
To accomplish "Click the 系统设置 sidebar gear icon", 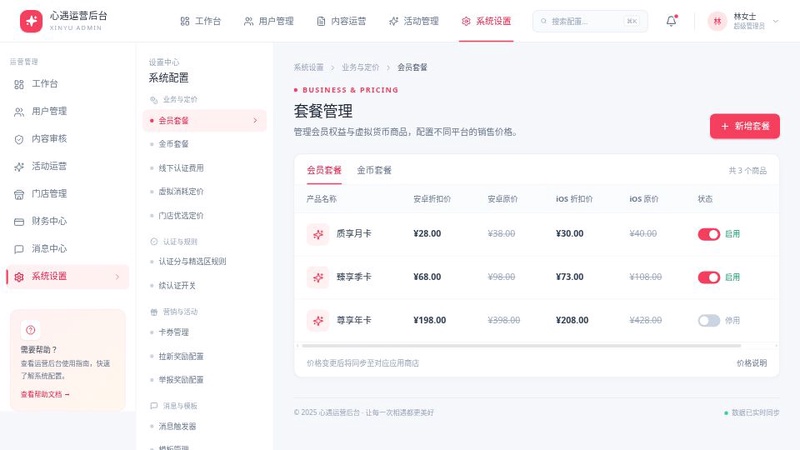I will [x=19, y=277].
